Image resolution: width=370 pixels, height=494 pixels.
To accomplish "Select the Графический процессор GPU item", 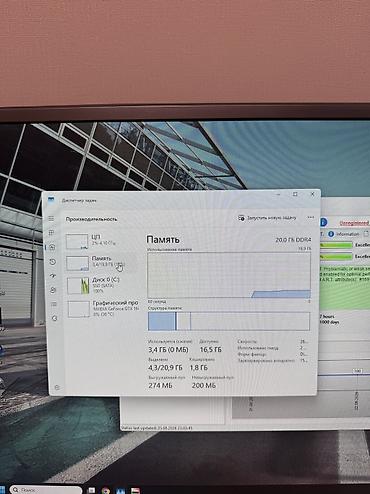I will (103, 309).
